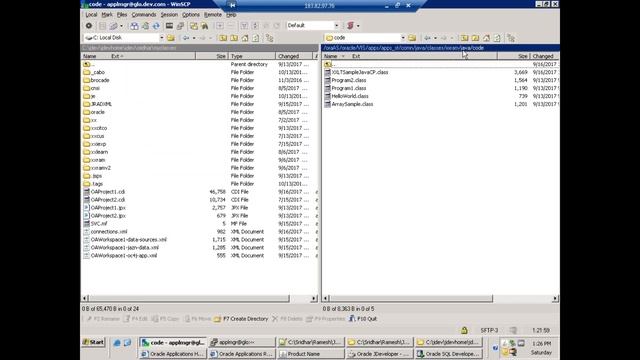The image size is (640, 360).
Task: Select connections.xml in local panel
Action: tap(109, 232)
